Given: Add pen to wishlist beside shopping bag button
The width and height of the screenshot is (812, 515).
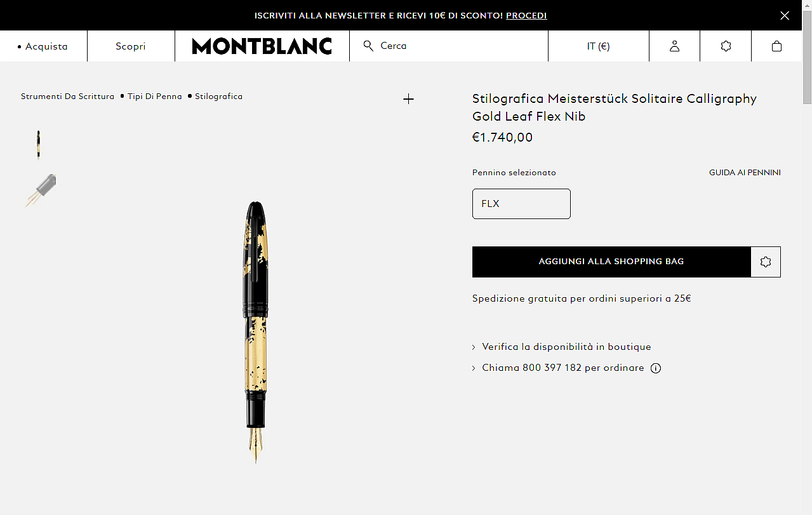Looking at the screenshot, I should pyautogui.click(x=766, y=262).
